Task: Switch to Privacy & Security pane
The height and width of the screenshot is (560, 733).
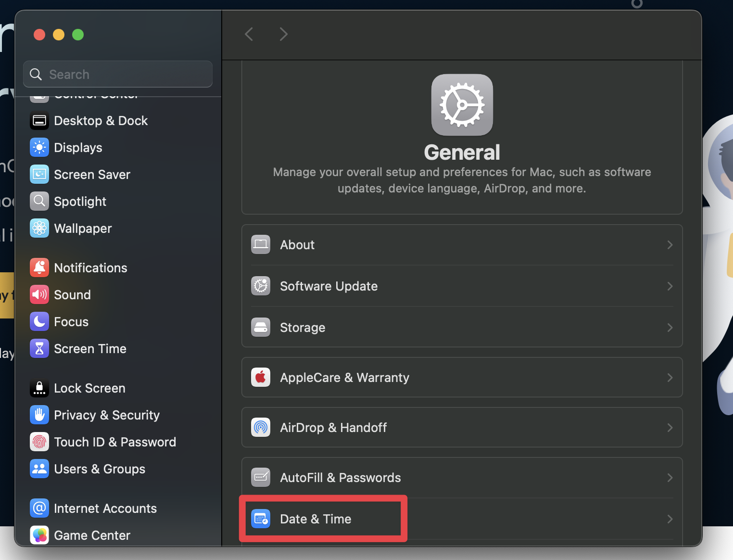Action: pyautogui.click(x=106, y=415)
